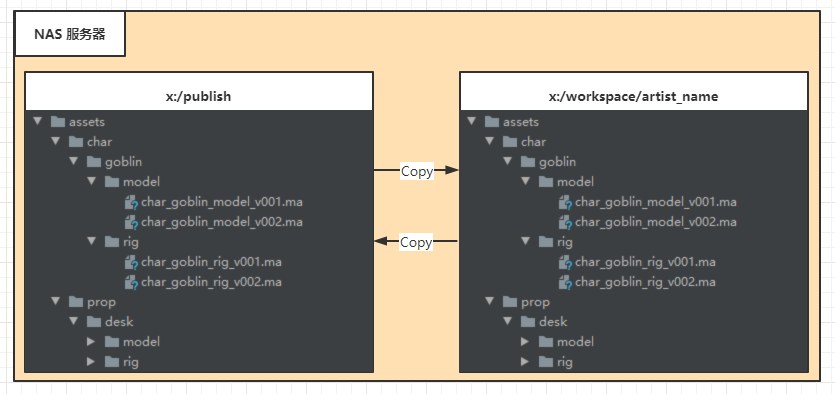835x394 pixels.
Task: Select char_goblin_rig_v001.ma in publish panel
Action: click(211, 262)
